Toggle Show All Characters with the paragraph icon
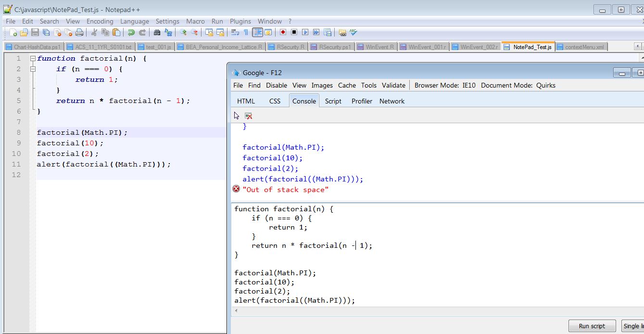Image resolution: width=644 pixels, height=334 pixels. tap(246, 32)
